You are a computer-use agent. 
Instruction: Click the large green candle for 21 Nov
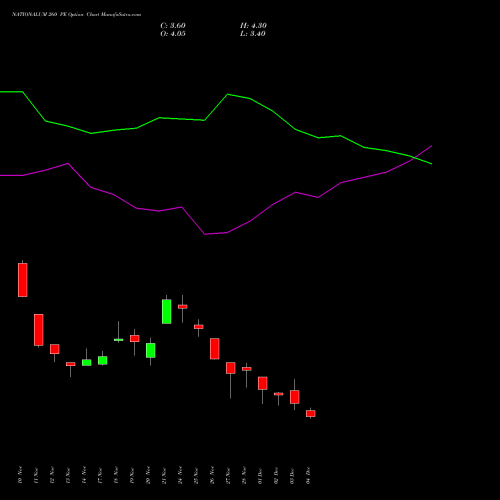(167, 311)
